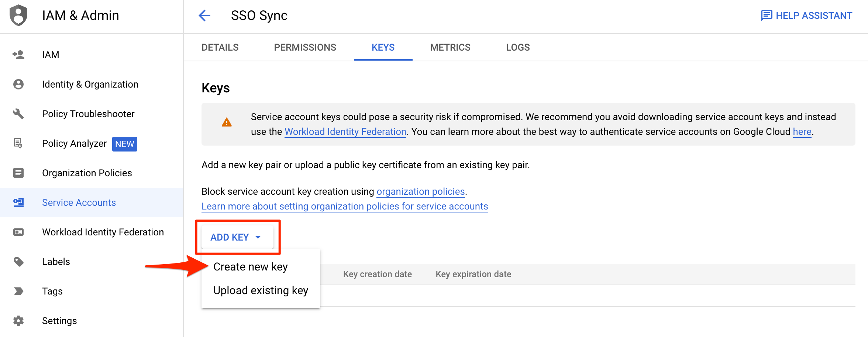
Task: Open the Add Key dropdown button
Action: 237,237
